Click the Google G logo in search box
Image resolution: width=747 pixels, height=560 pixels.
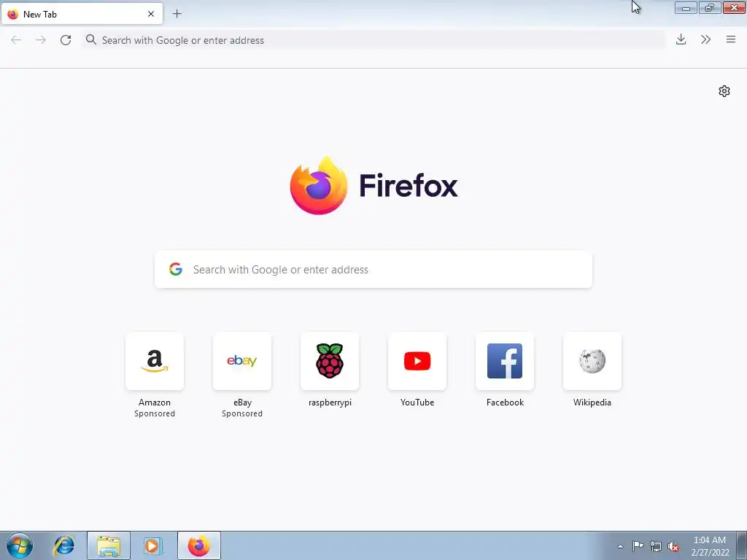pos(175,269)
